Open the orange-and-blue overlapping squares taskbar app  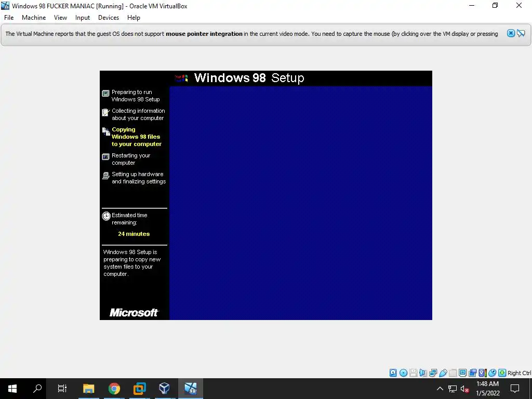(x=139, y=389)
